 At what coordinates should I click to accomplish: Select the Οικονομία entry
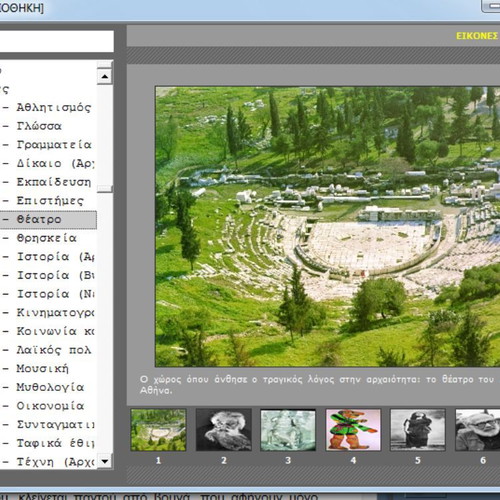(48, 406)
